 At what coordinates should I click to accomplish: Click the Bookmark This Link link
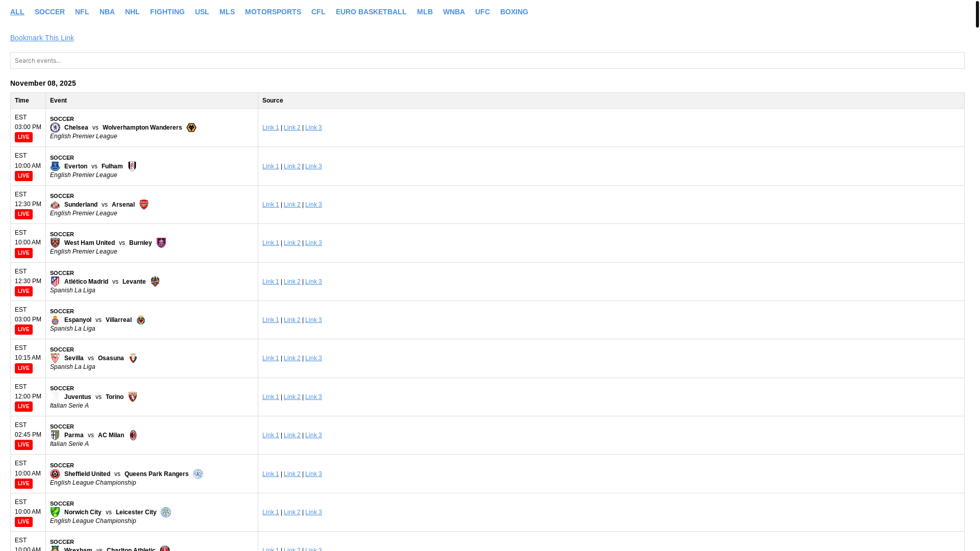coord(42,38)
